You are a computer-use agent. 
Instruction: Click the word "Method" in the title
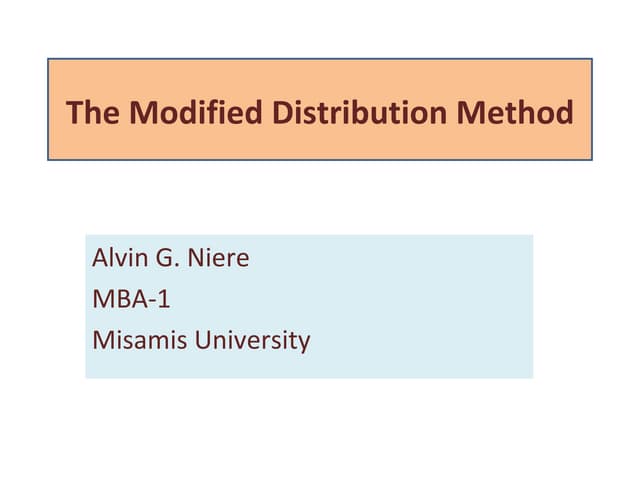point(516,112)
